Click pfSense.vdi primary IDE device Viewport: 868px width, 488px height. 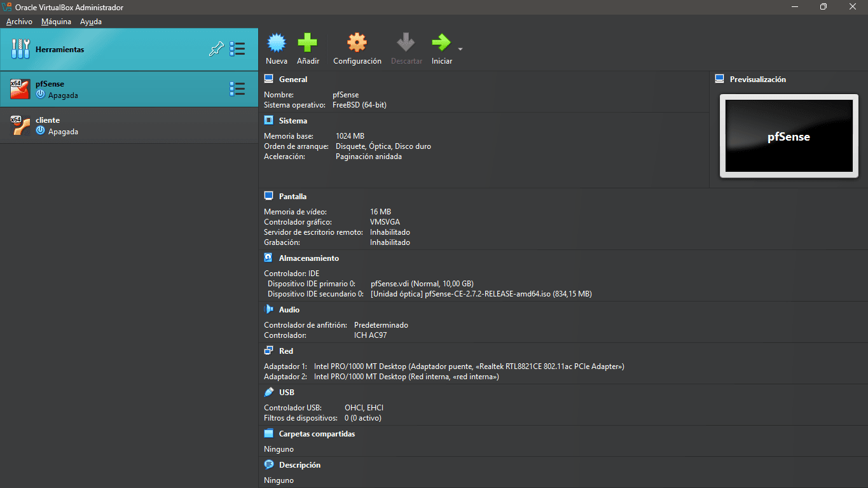pyautogui.click(x=422, y=284)
